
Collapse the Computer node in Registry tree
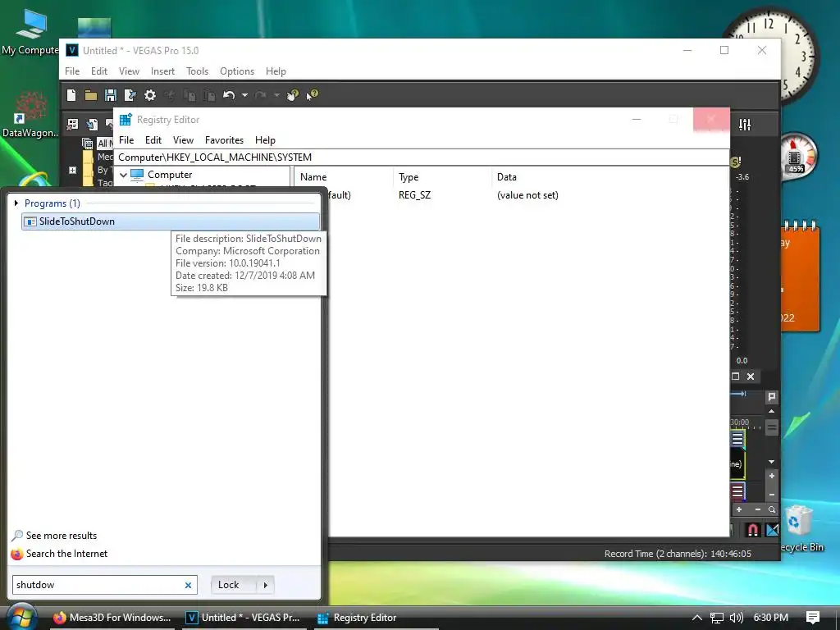coord(123,175)
